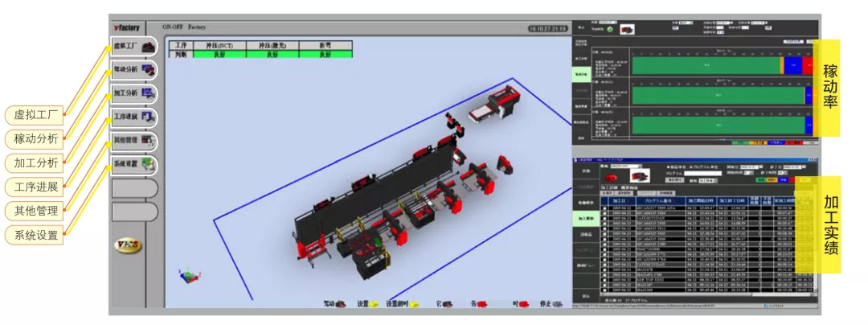The width and height of the screenshot is (868, 325).
Task: Open the 稼动分析 operation analysis module
Action: (133, 70)
